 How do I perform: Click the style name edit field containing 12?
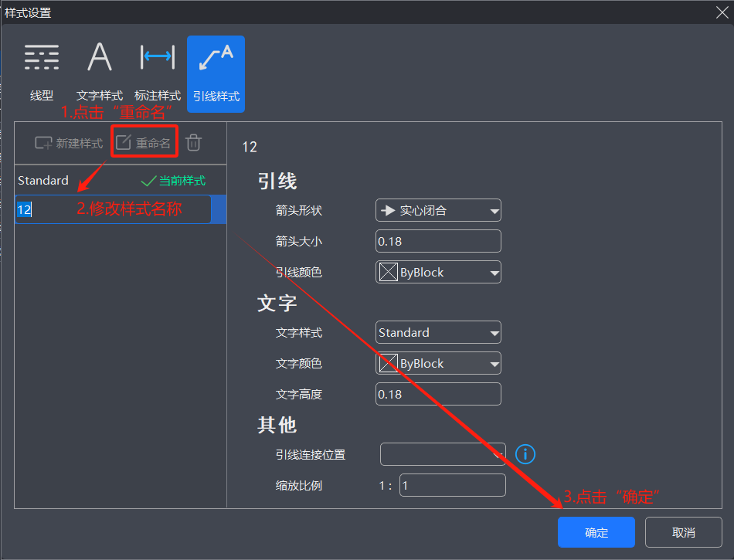[x=113, y=209]
